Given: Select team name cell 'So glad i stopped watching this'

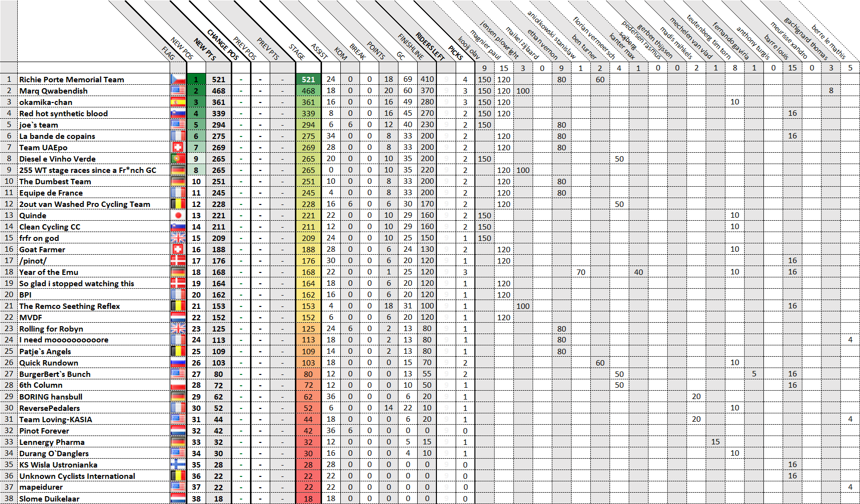Looking at the screenshot, I should (94, 283).
